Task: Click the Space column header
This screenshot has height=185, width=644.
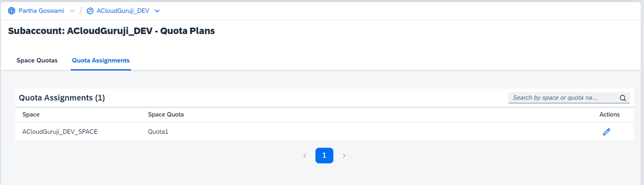Action: (x=31, y=115)
